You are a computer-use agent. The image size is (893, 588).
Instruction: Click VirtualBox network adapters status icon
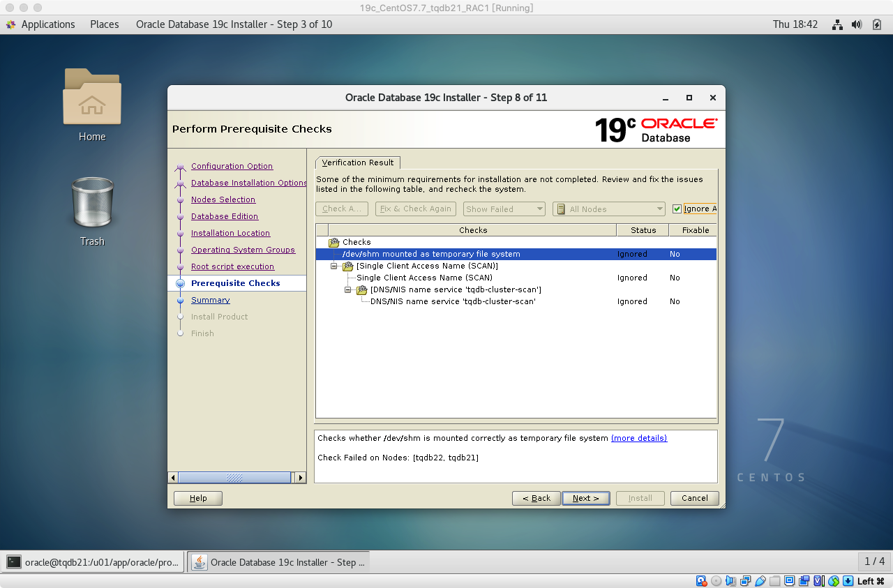click(x=745, y=581)
